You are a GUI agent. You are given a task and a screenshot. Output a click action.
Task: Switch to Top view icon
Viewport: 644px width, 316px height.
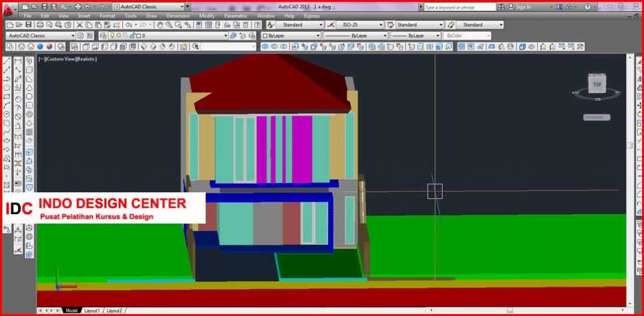point(85,46)
